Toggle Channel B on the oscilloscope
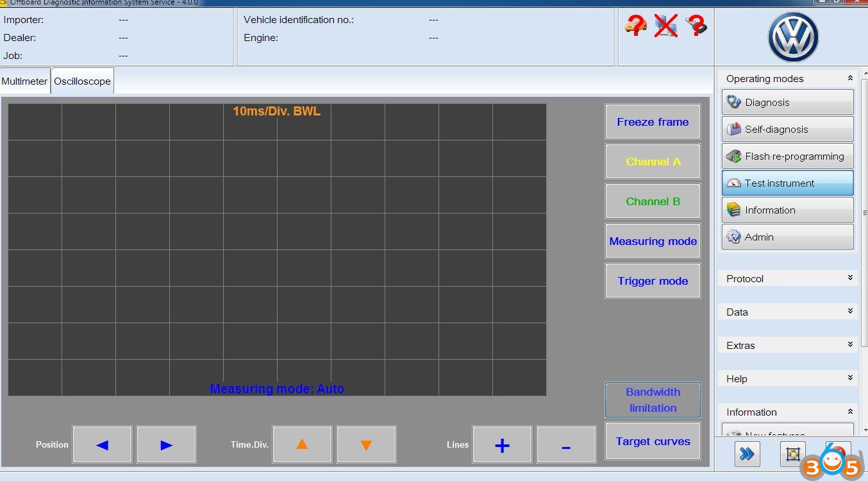The width and height of the screenshot is (868, 481). pos(653,201)
